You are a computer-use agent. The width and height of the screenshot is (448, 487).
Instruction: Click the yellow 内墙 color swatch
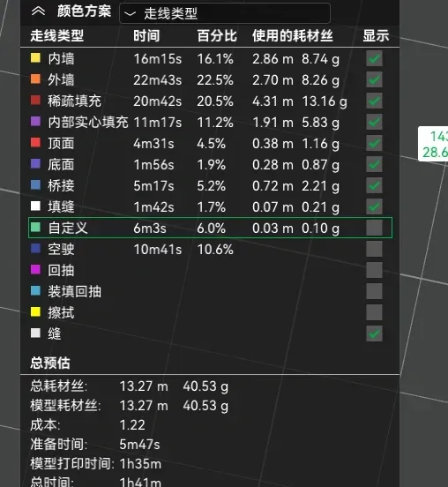coord(35,57)
